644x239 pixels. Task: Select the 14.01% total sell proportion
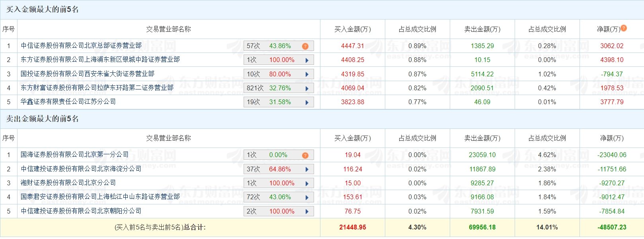pos(547,227)
